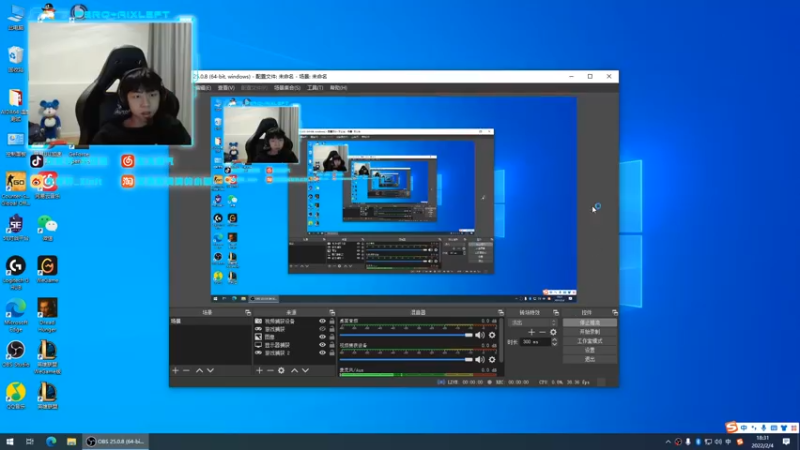Toggle visibility of the first 游戏捕获 source
Screen dimensions: 800x450
pos(322,329)
